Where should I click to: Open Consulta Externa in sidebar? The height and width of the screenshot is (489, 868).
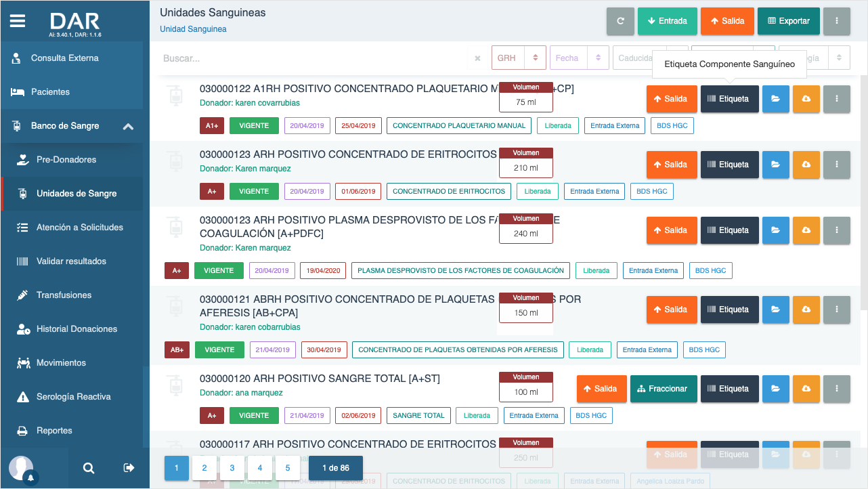click(72, 58)
